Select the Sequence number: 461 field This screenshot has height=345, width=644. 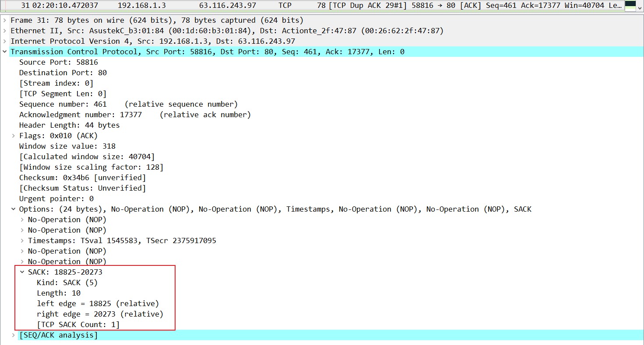coord(128,104)
